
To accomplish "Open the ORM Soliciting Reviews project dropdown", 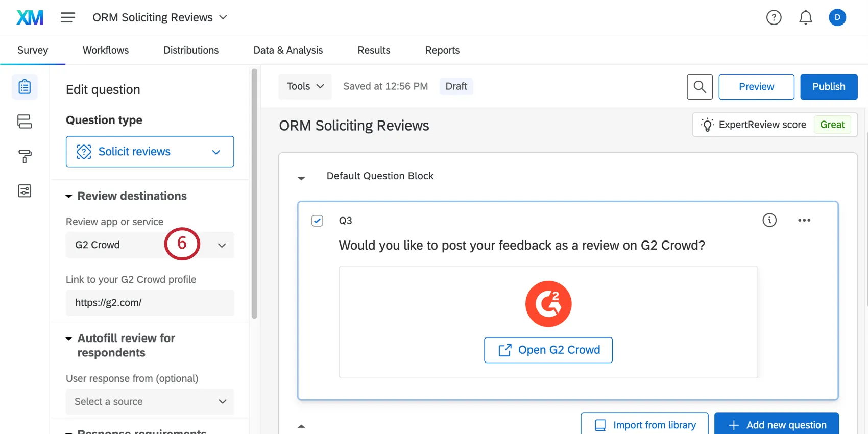I will [160, 17].
